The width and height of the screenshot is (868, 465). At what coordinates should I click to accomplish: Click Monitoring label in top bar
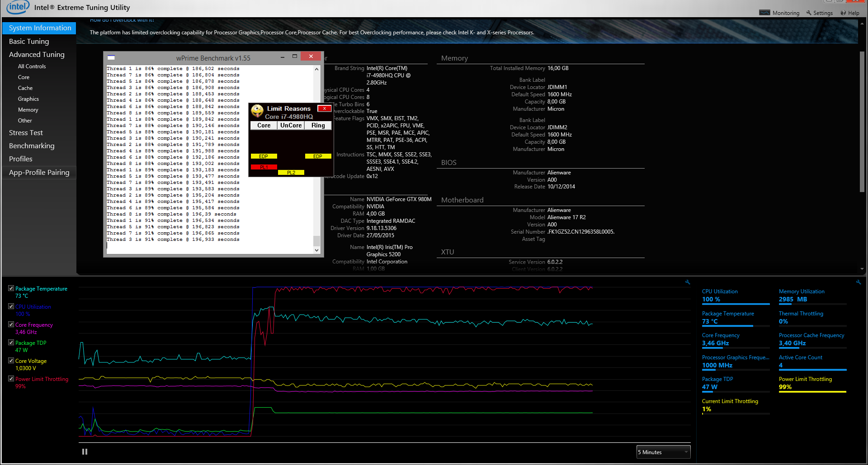pyautogui.click(x=786, y=13)
